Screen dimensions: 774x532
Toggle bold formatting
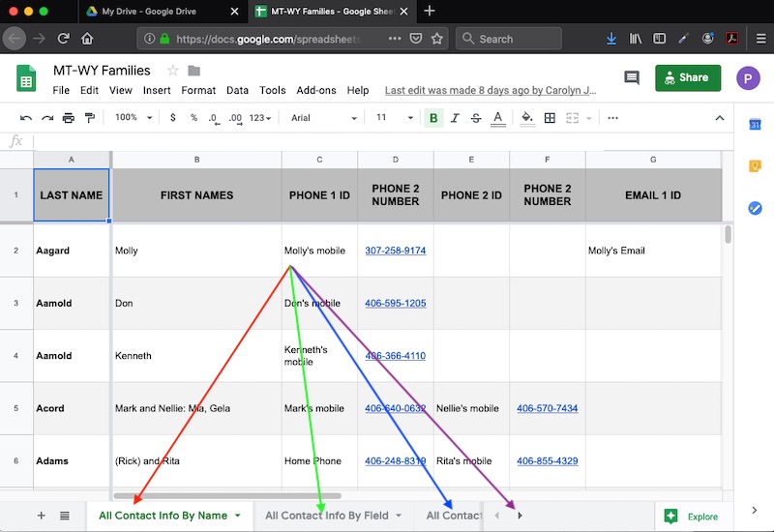click(x=433, y=118)
